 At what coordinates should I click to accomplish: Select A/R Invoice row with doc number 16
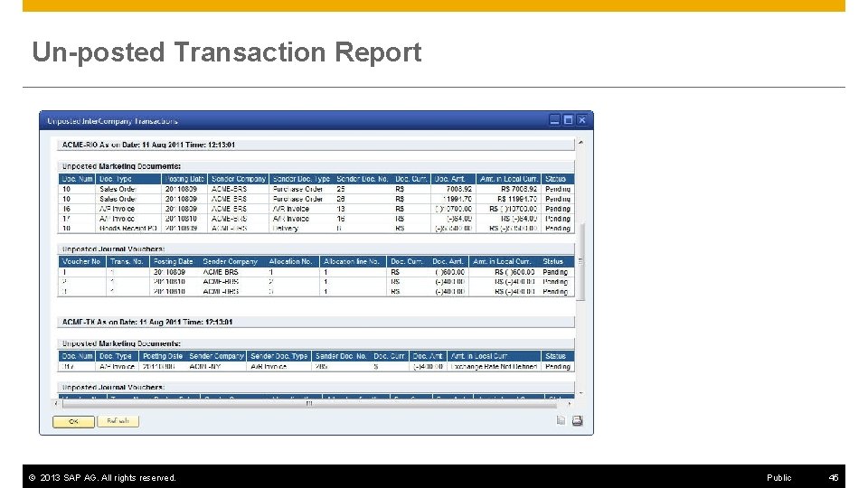pos(316,209)
